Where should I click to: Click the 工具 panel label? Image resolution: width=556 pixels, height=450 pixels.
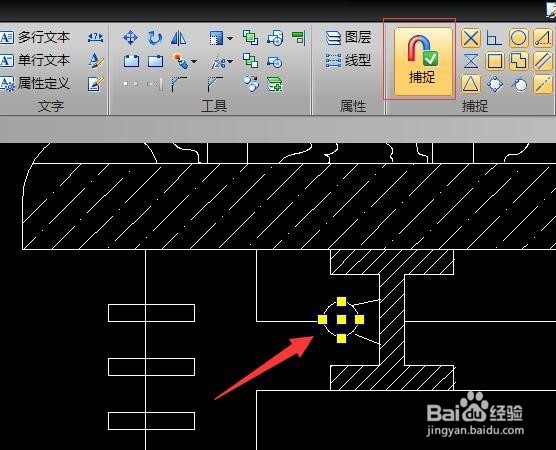click(x=214, y=106)
